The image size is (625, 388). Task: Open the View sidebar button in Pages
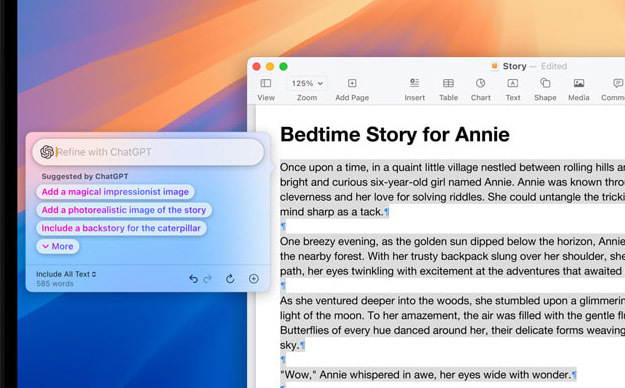265,83
